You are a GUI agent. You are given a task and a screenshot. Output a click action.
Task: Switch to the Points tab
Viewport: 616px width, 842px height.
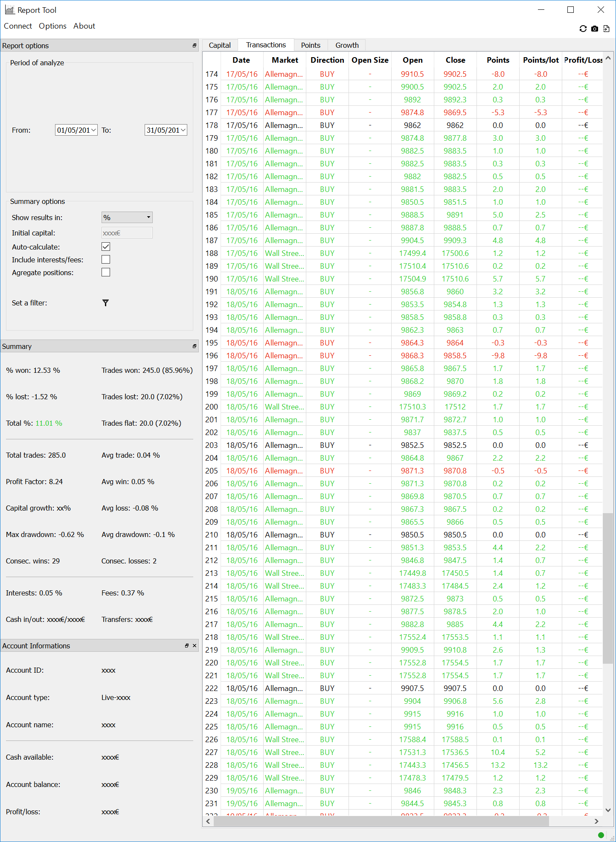pos(311,45)
